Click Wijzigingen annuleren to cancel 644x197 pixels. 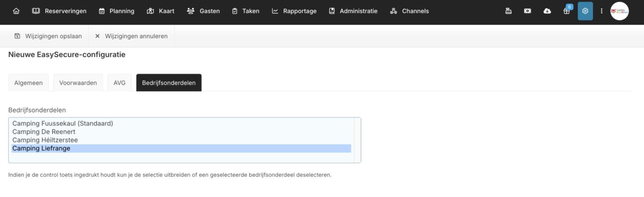[131, 36]
